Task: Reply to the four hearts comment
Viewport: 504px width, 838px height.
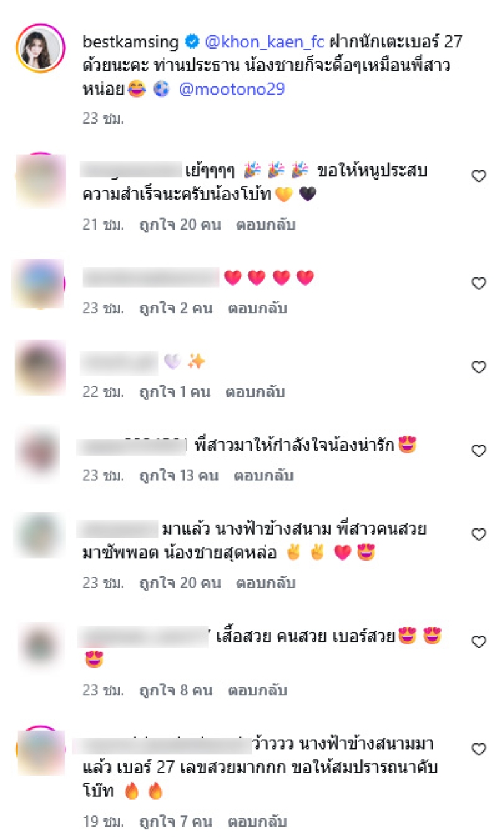Action: click(x=257, y=308)
